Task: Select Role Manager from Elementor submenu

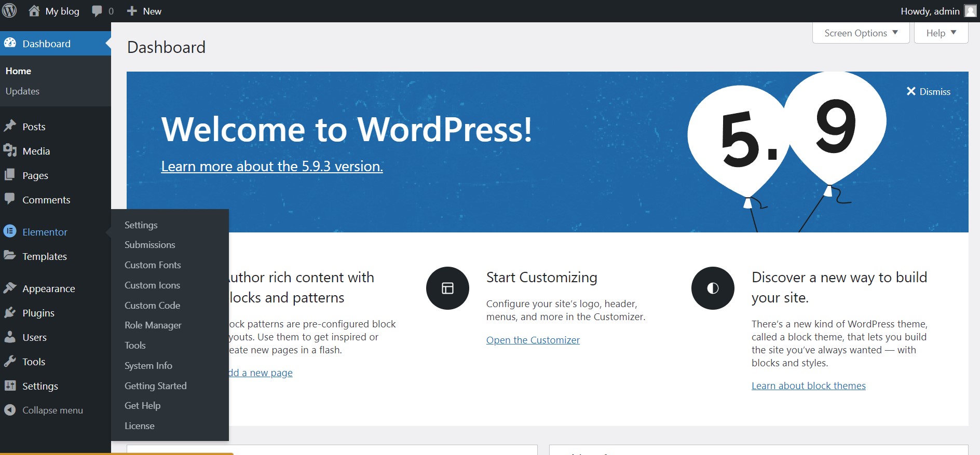Action: coord(153,325)
